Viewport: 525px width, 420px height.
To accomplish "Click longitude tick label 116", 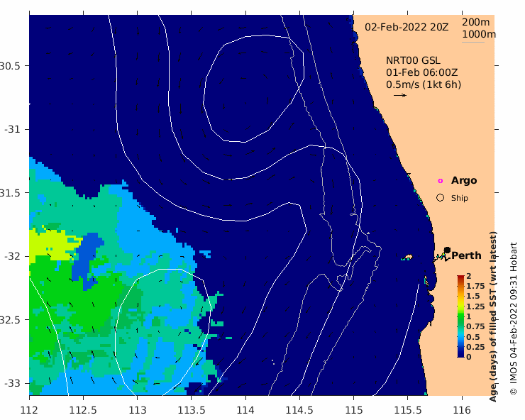I will [x=462, y=410].
